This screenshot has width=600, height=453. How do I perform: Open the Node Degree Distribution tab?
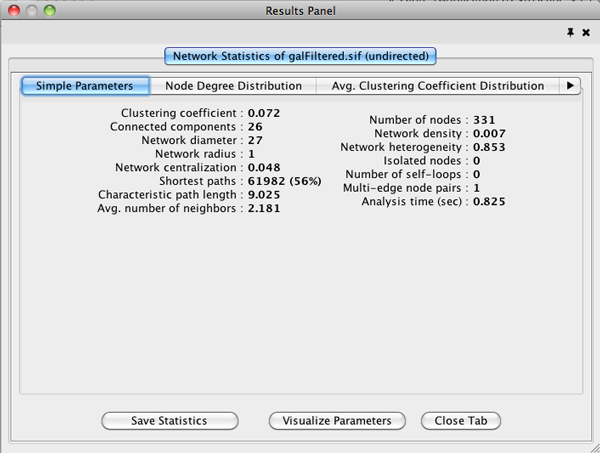233,86
